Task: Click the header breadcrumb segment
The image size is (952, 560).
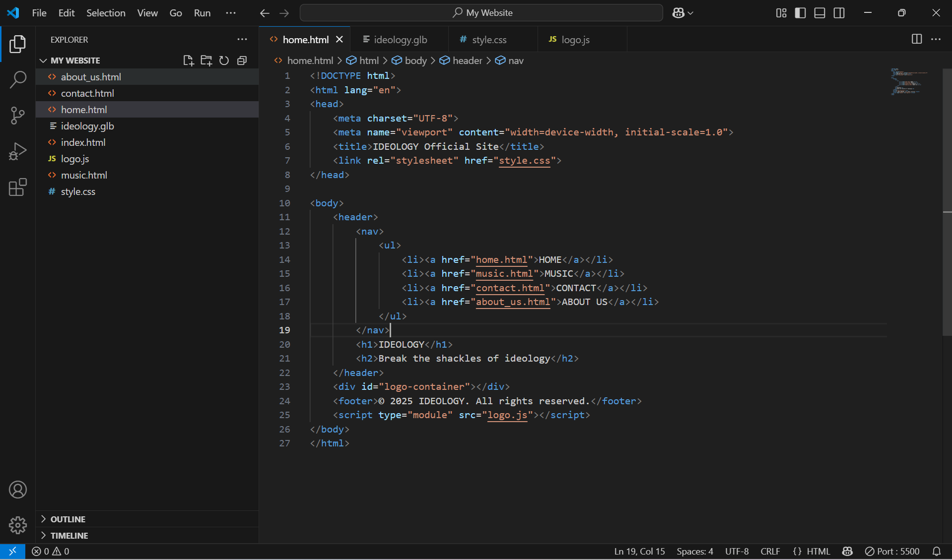Action: click(461, 61)
